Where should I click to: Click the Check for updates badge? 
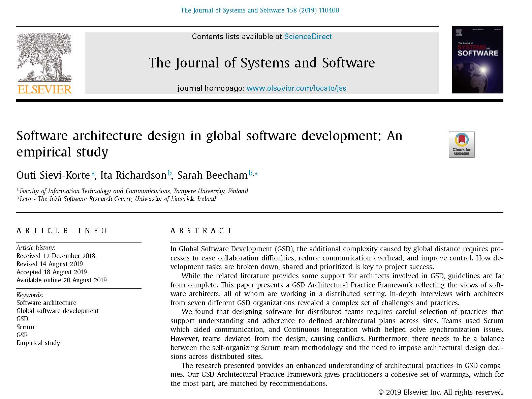click(461, 144)
